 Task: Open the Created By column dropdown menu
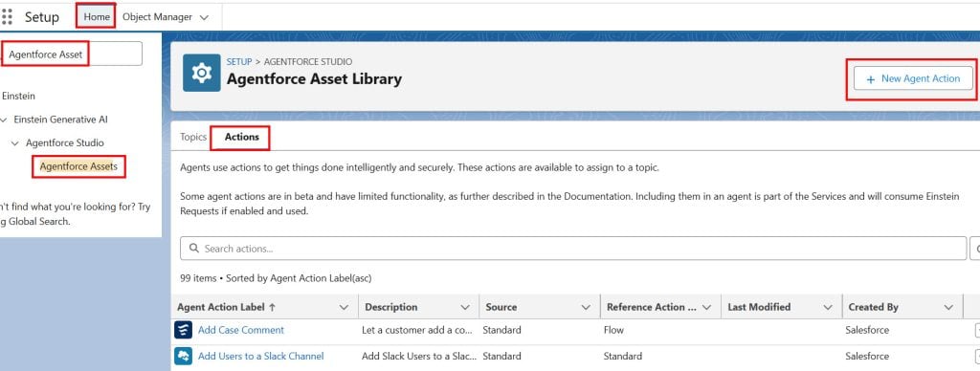pyautogui.click(x=948, y=307)
